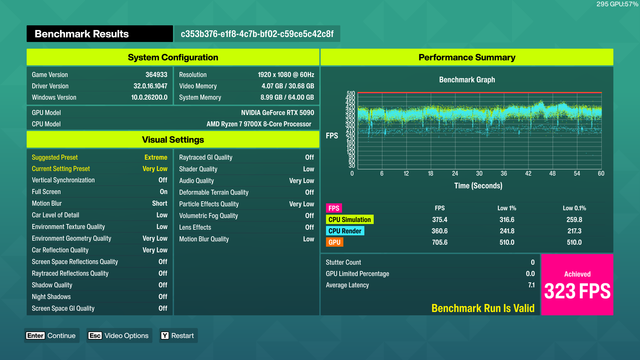The height and width of the screenshot is (360, 640).
Task: Click the Time (Seconds) axis label
Action: coord(478,186)
